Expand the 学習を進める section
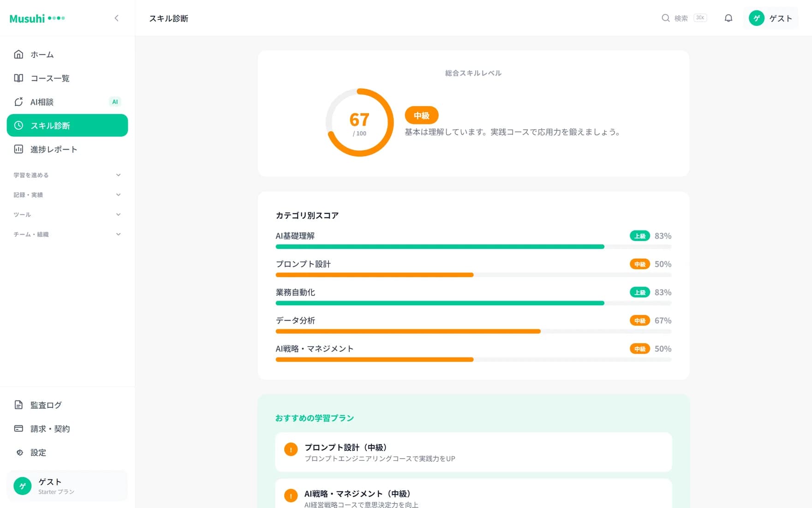This screenshot has width=812, height=508. [67, 175]
